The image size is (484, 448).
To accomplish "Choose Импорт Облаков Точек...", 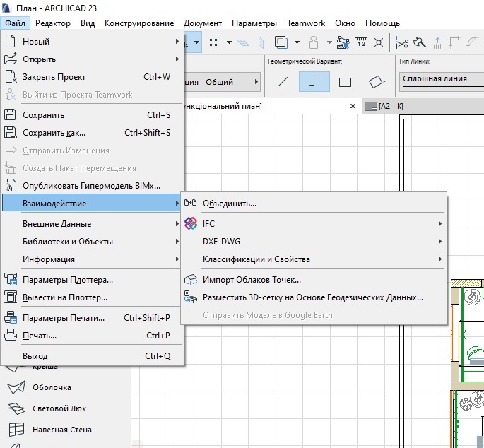I will pyautogui.click(x=314, y=280).
